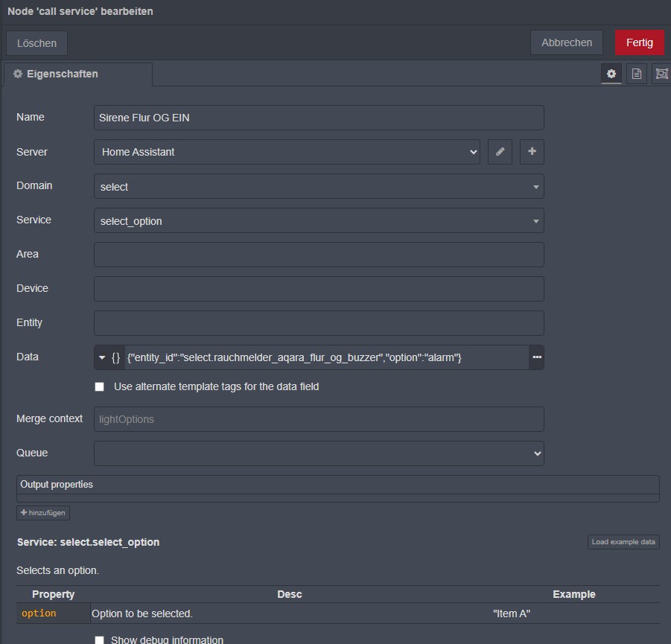Open the node appearance settings icon

pyautogui.click(x=661, y=74)
